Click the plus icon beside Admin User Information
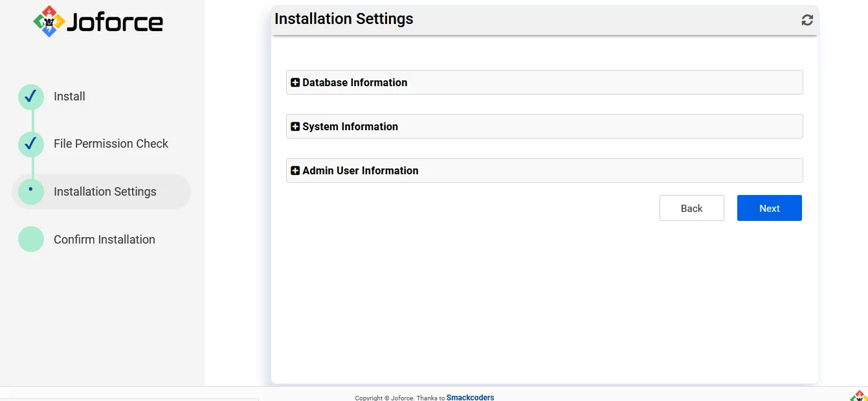This screenshot has height=401, width=868. click(x=295, y=170)
